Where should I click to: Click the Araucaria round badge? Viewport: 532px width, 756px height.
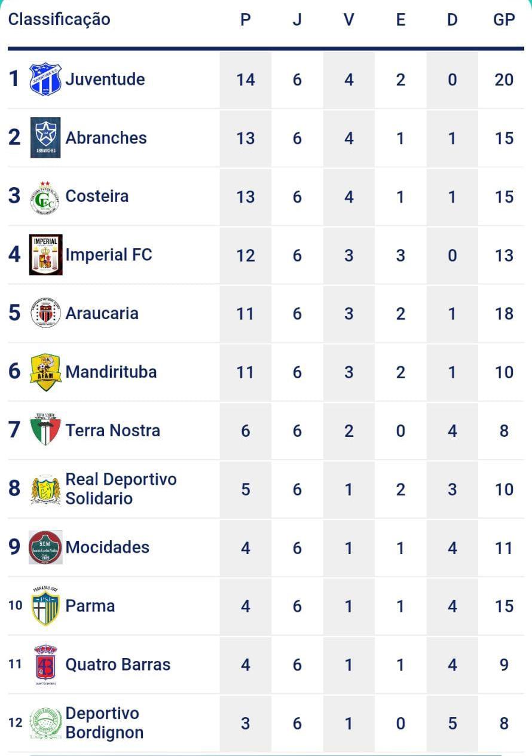pyautogui.click(x=45, y=313)
